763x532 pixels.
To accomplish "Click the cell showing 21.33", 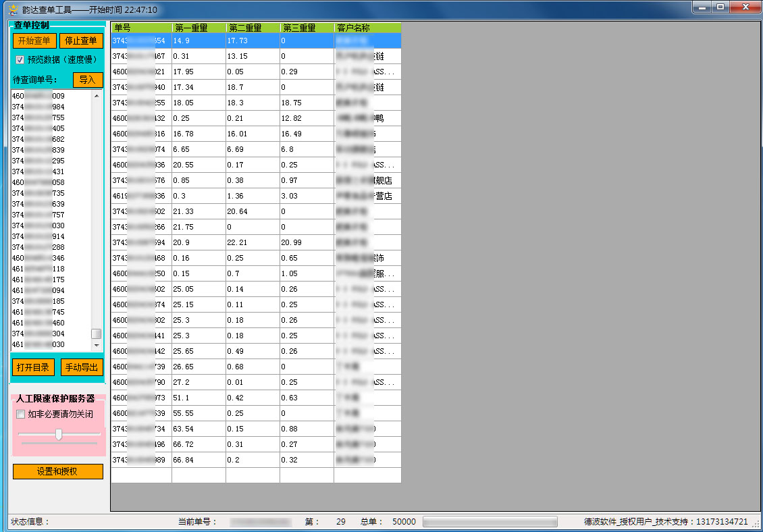I will (199, 212).
